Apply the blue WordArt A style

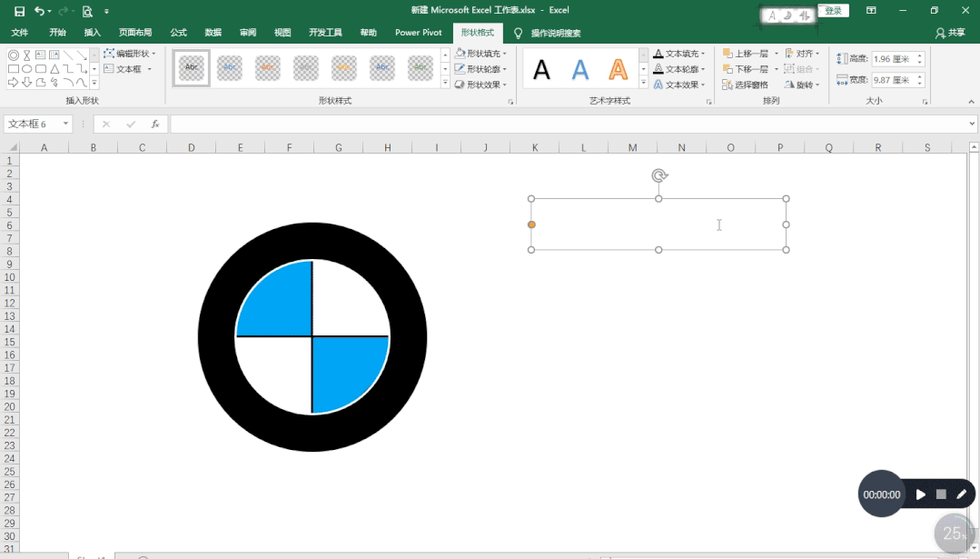coord(580,69)
